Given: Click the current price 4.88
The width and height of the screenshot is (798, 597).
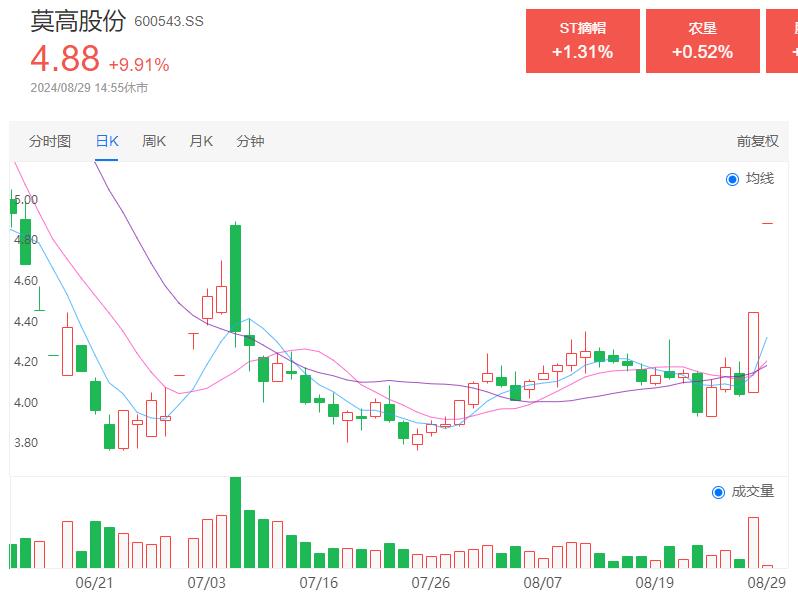Looking at the screenshot, I should (65, 59).
